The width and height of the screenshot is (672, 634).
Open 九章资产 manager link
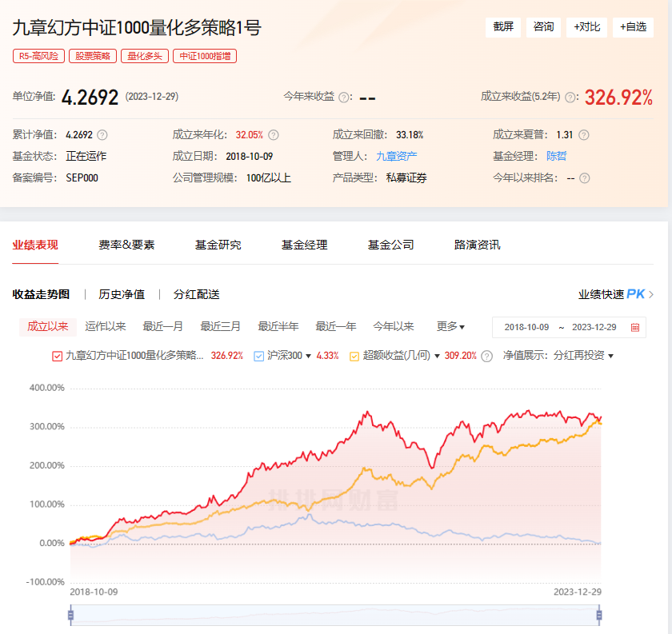pyautogui.click(x=397, y=157)
